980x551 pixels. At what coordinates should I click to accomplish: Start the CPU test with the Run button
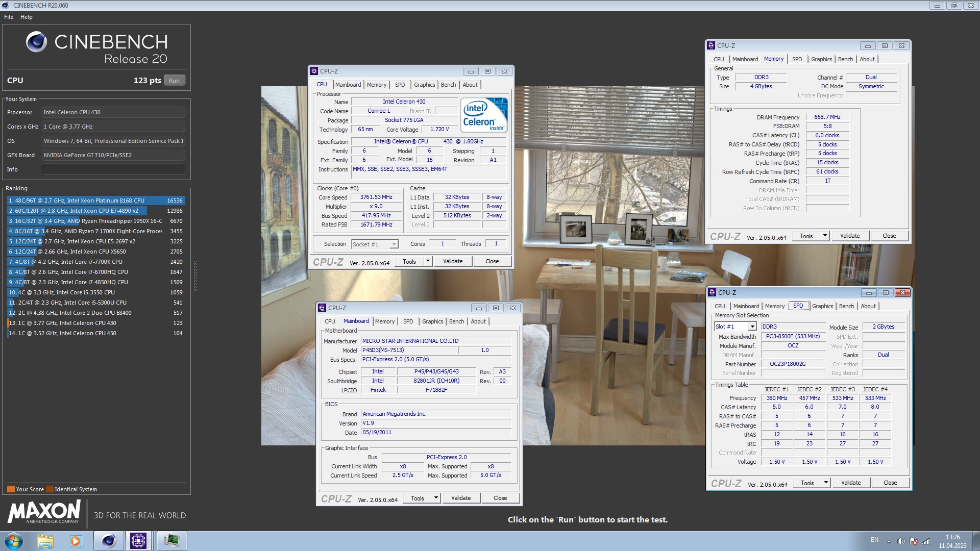[175, 81]
